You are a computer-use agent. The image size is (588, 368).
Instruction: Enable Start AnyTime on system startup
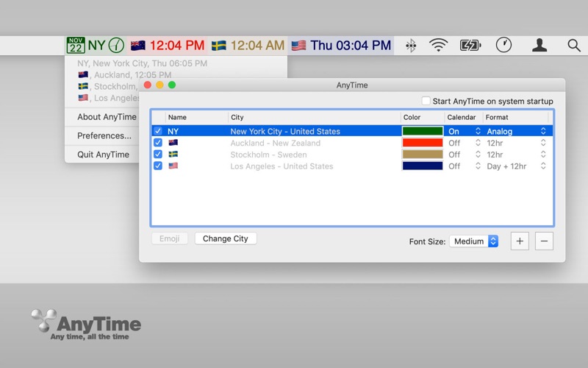(x=426, y=102)
